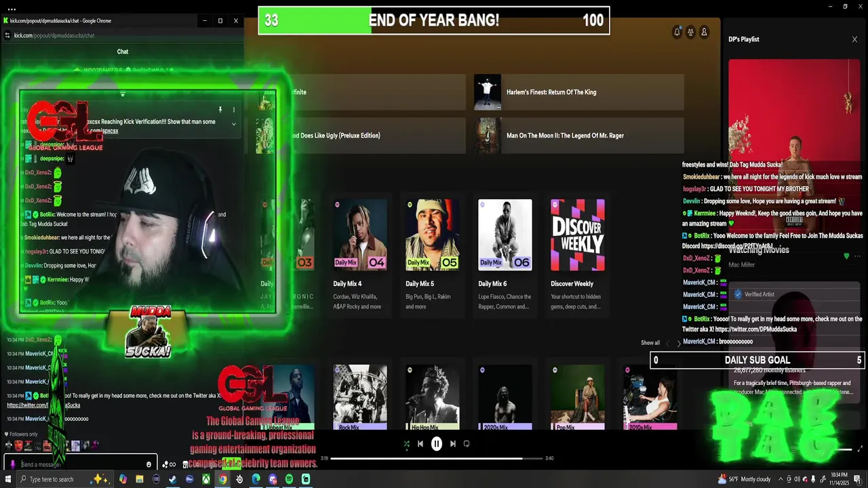Open the Daily Mix 6 card
The image size is (868, 488).
[505, 257]
